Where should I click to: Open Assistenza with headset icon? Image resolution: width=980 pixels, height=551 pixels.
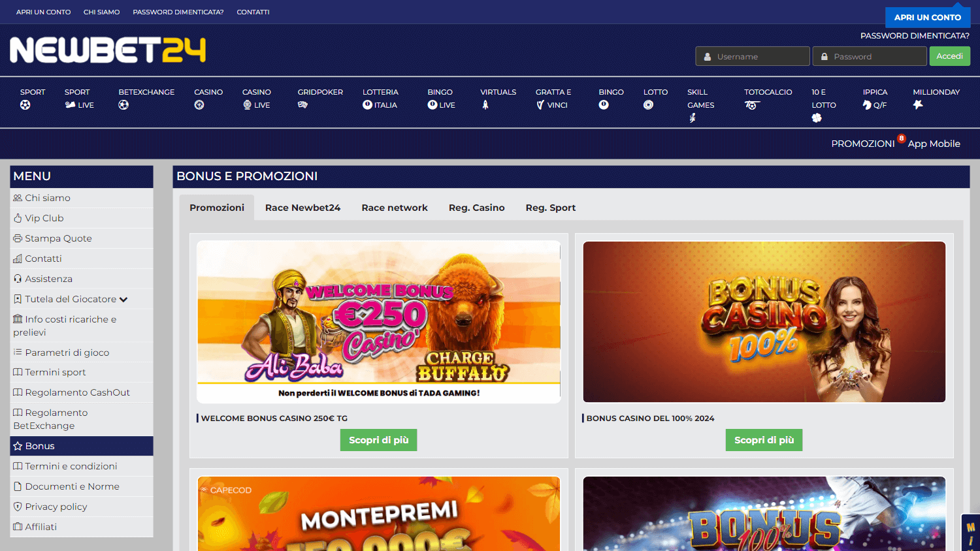[82, 279]
